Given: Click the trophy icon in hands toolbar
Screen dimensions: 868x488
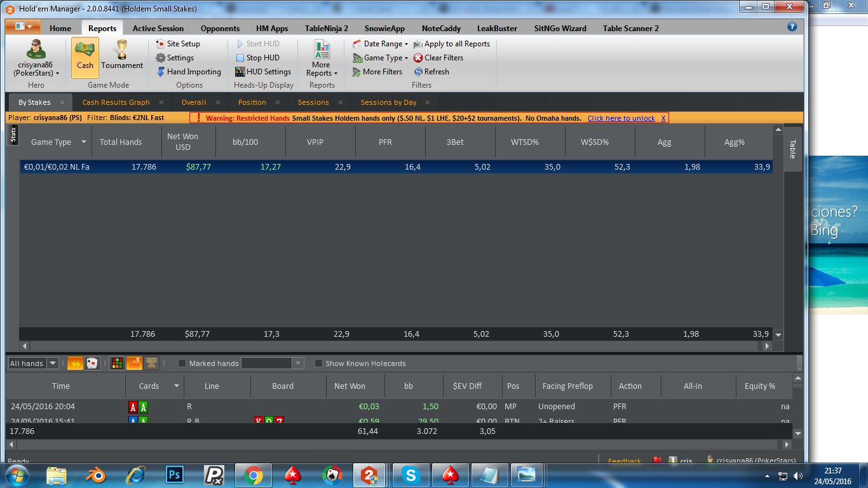Looking at the screenshot, I should tap(151, 363).
